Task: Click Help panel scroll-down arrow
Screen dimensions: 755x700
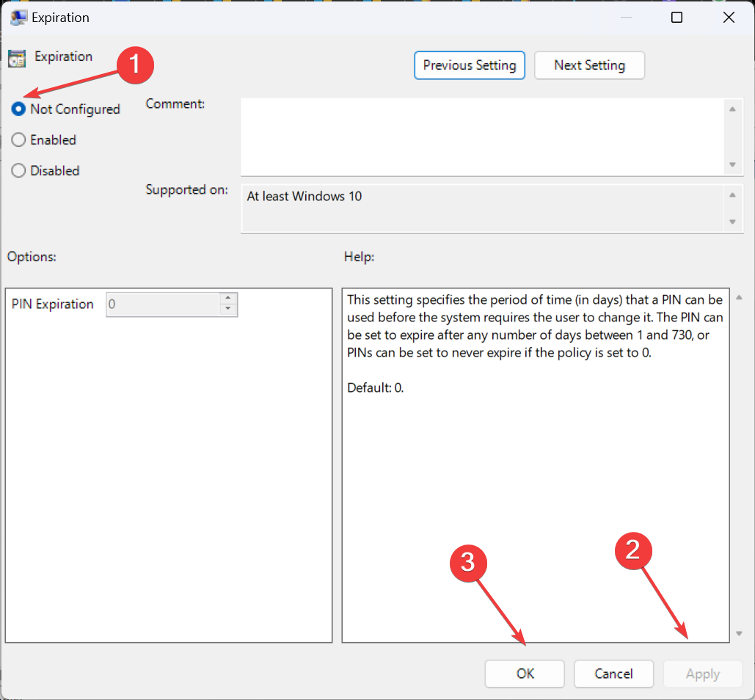Action: [739, 633]
